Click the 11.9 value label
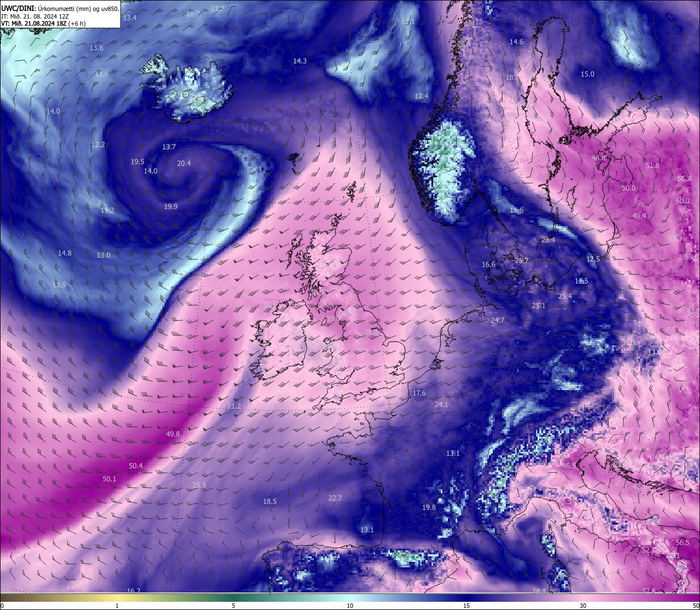The image size is (700, 610). (59, 284)
